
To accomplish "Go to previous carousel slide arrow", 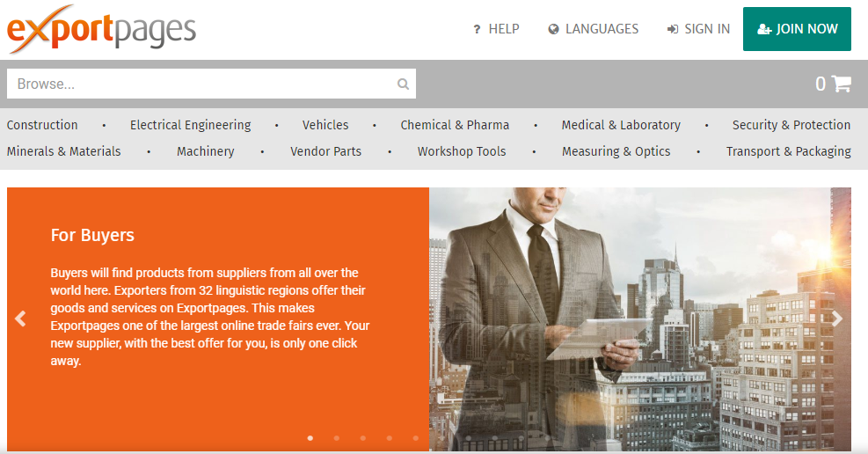I will tap(20, 319).
